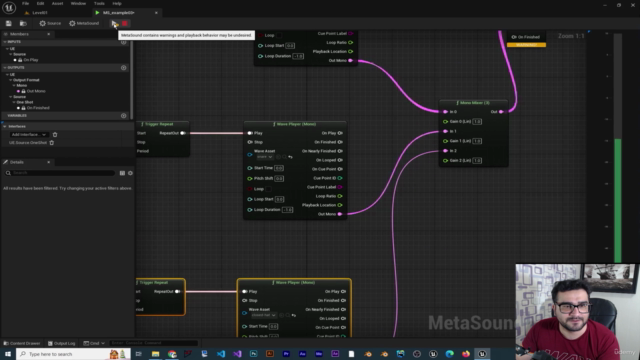Open the Add Interface dropdown
This screenshot has height=360, width=640.
click(x=28, y=135)
